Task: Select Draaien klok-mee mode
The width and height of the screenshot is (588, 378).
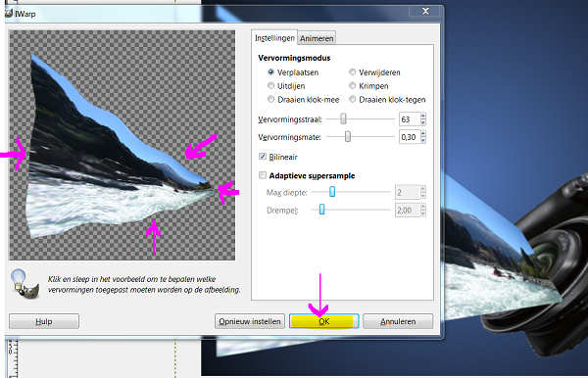Action: (270, 99)
